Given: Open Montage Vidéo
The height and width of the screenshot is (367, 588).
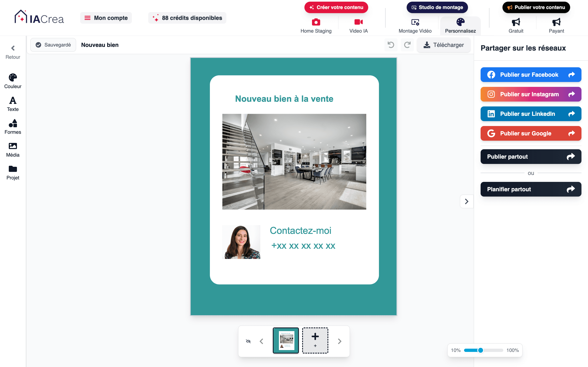Looking at the screenshot, I should click(x=415, y=25).
